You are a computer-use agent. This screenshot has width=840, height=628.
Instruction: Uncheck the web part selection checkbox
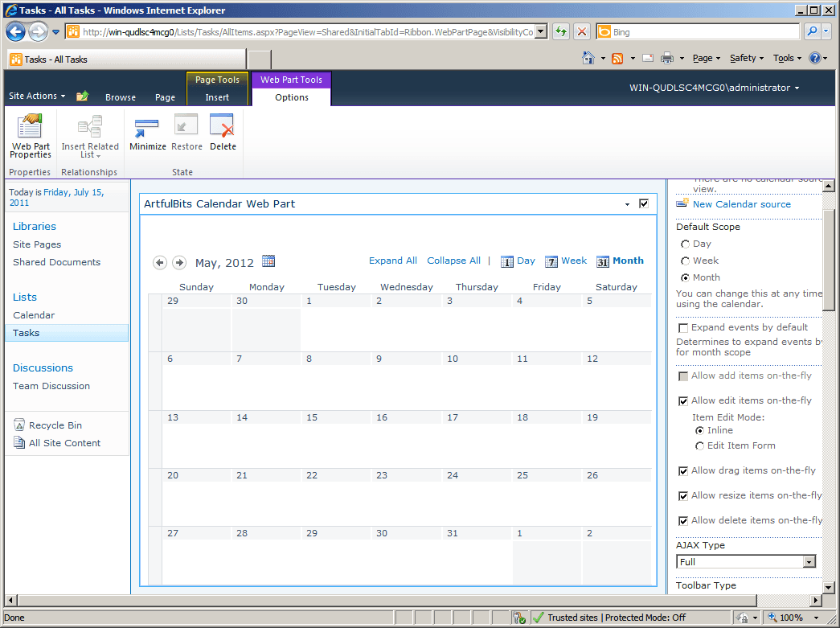point(644,203)
